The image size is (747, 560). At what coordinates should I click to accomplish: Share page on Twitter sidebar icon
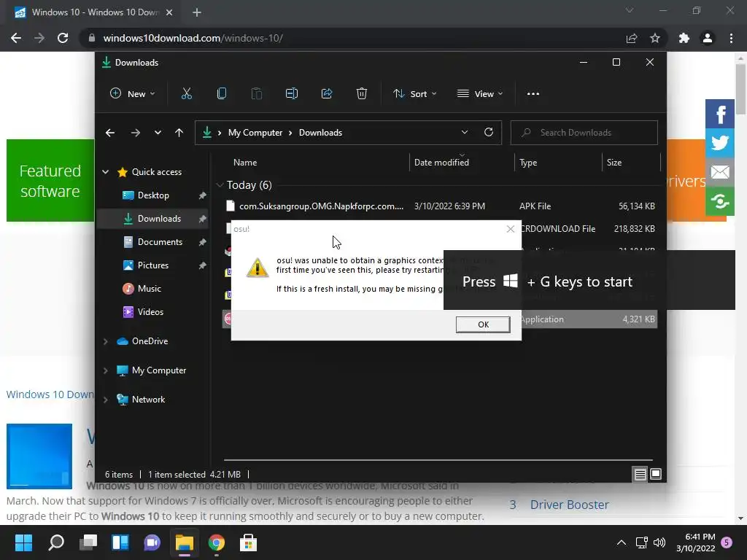(720, 143)
